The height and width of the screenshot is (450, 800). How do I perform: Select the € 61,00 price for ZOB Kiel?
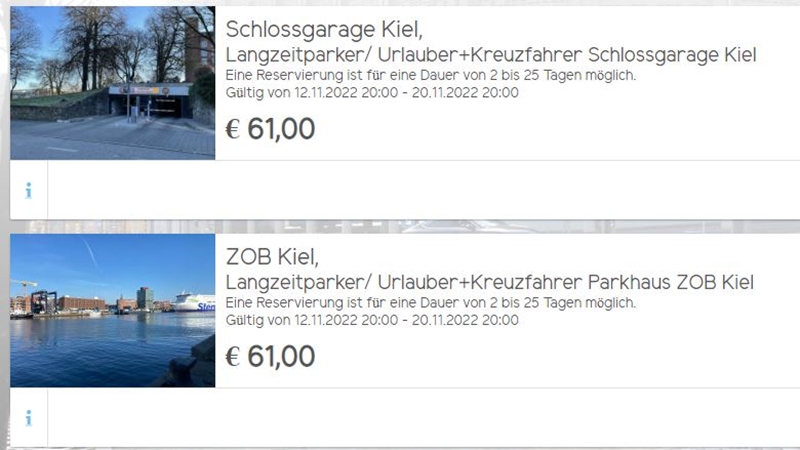pyautogui.click(x=270, y=356)
